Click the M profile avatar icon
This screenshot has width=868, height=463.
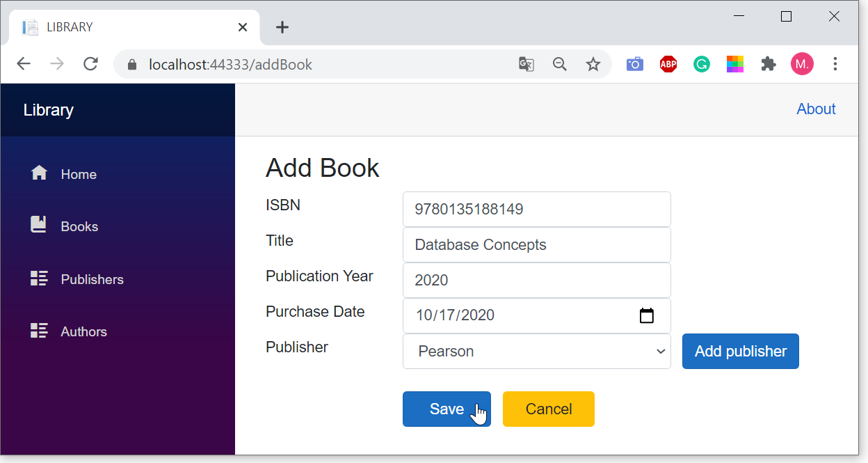pyautogui.click(x=802, y=64)
